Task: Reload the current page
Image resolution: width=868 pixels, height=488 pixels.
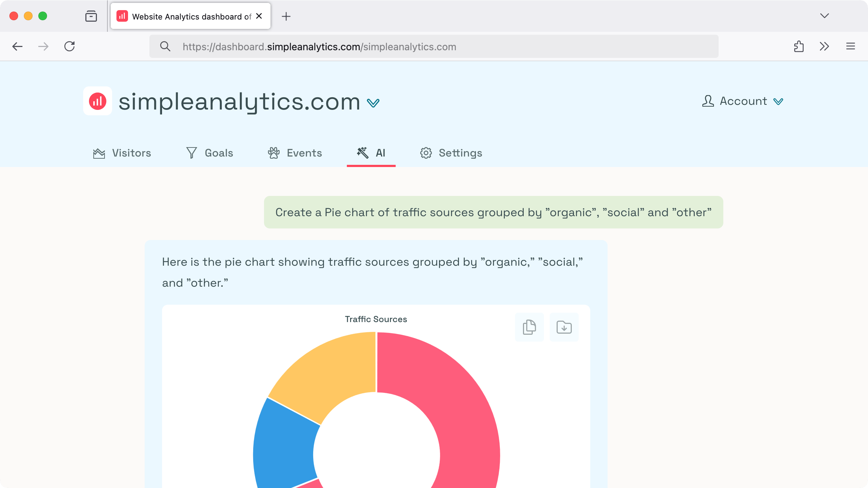Action: [x=69, y=46]
